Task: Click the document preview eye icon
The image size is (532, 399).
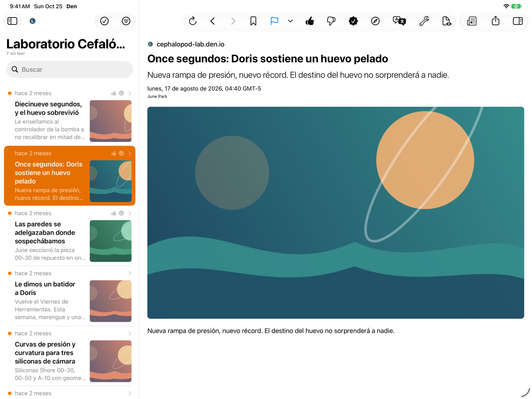Action: (x=446, y=21)
